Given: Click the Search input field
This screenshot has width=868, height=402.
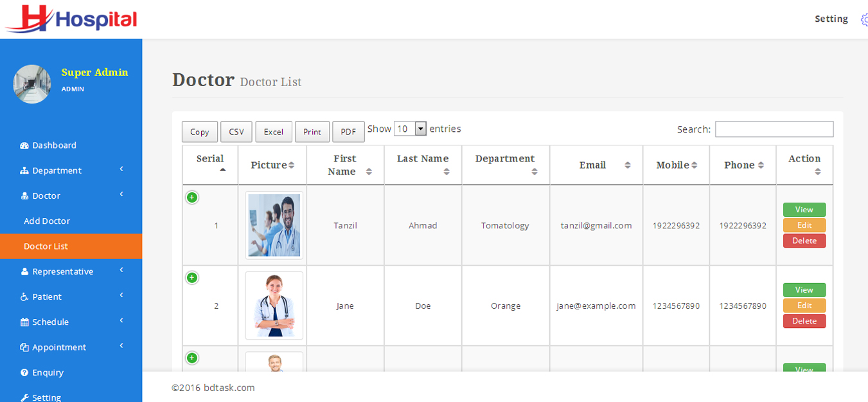Looking at the screenshot, I should [774, 129].
